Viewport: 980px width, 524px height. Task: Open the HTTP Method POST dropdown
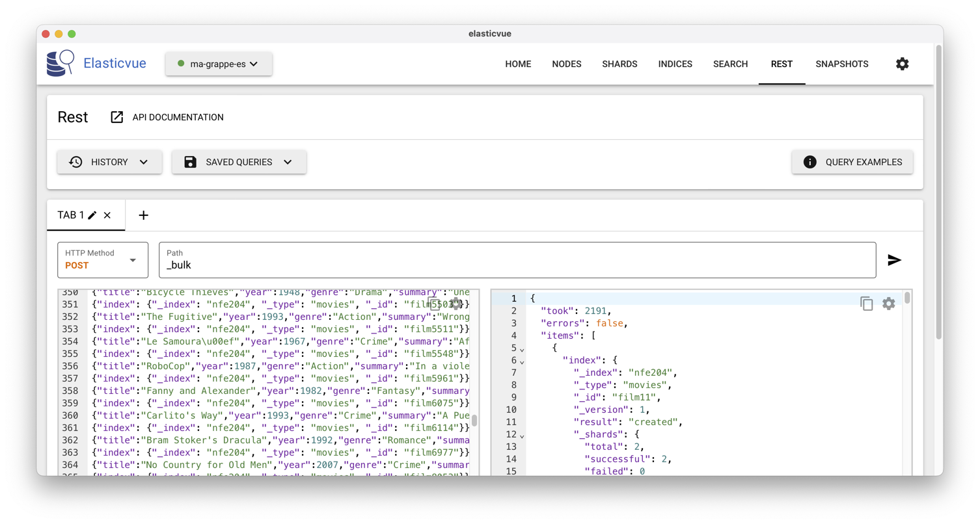coord(103,260)
